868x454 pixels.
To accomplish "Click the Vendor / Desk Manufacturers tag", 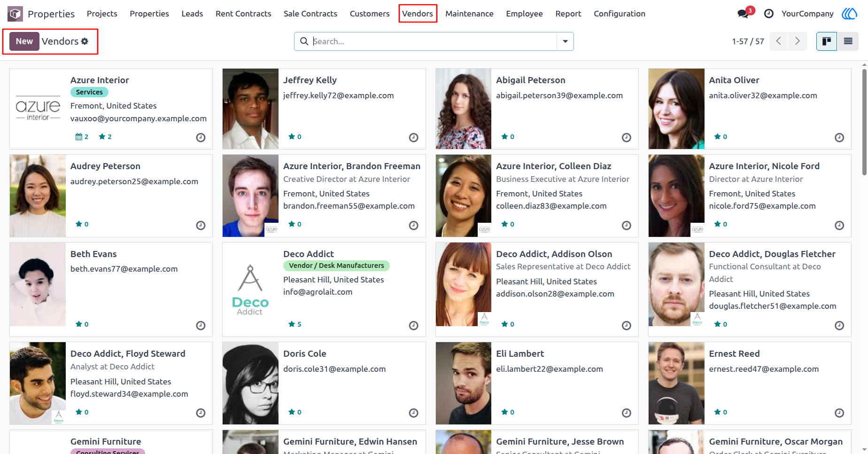I will pos(336,266).
